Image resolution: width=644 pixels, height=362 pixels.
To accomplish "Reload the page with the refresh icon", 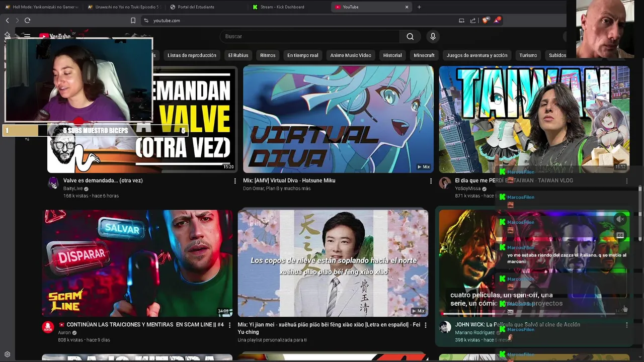I will pos(28,20).
